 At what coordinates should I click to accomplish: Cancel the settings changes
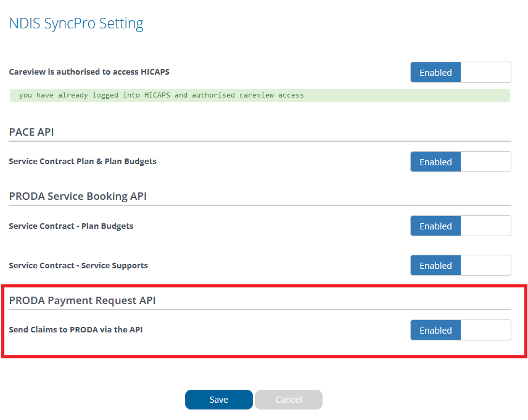pos(289,400)
